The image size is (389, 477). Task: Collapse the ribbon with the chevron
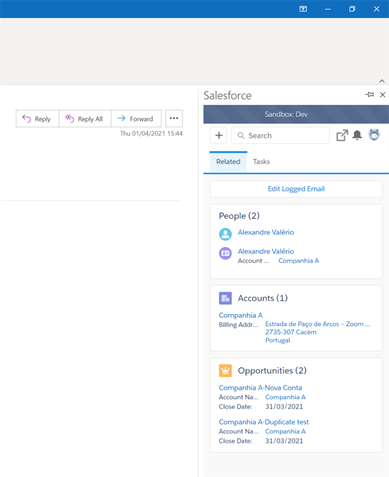pos(382,81)
